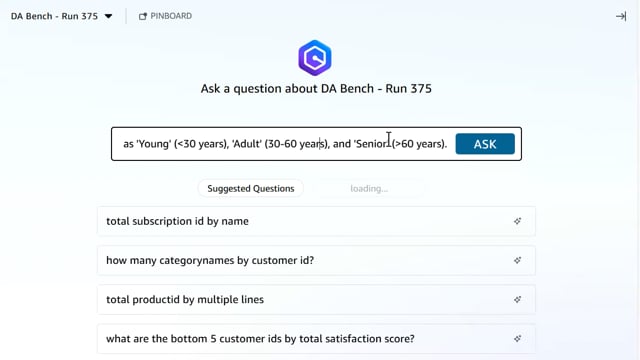Click sparkle icon for total productid by multiple lines
640x360 pixels.
pyautogui.click(x=518, y=300)
